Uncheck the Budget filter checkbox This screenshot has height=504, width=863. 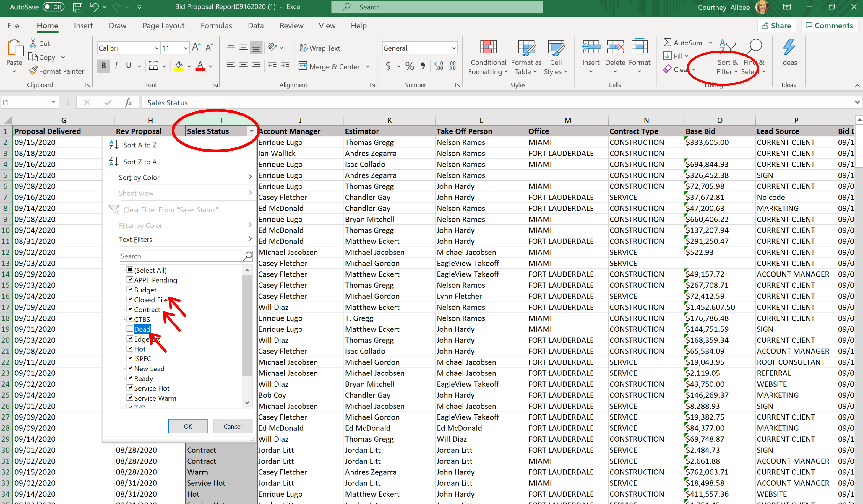point(130,290)
